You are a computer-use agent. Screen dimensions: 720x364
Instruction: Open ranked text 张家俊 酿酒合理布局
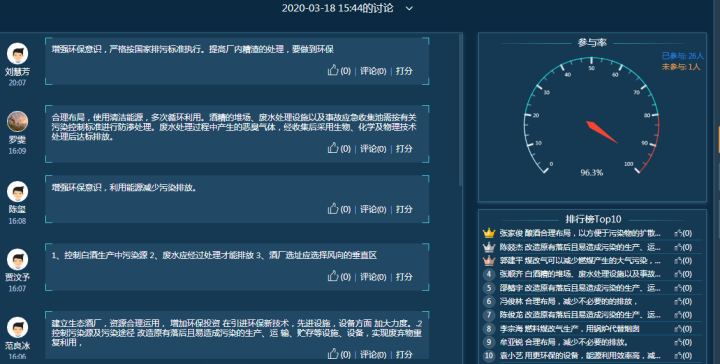click(x=580, y=233)
